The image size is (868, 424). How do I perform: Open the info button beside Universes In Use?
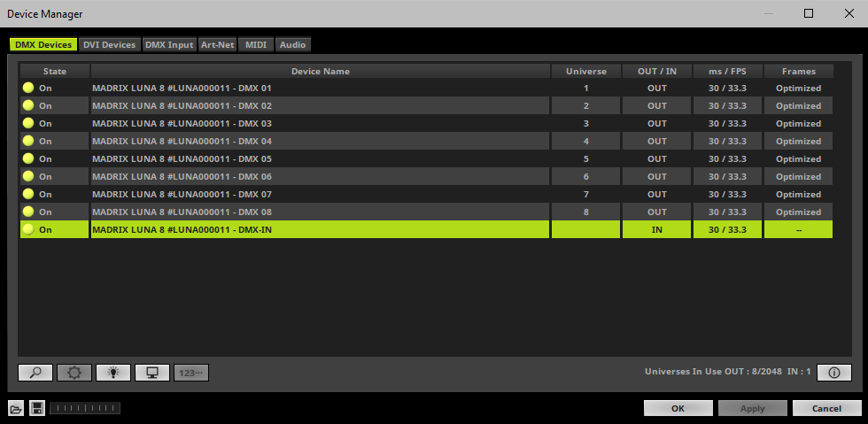click(x=834, y=373)
